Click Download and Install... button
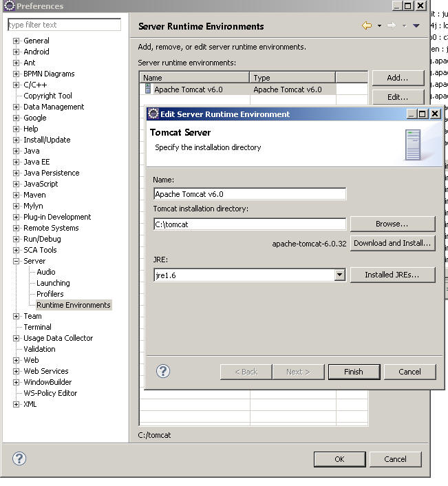Image resolution: width=448 pixels, height=486 pixels. [x=392, y=243]
